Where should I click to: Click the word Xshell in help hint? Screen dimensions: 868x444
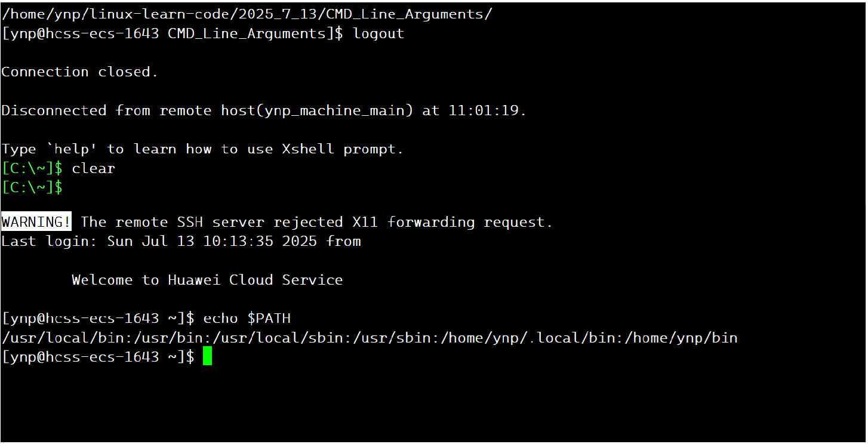click(308, 149)
